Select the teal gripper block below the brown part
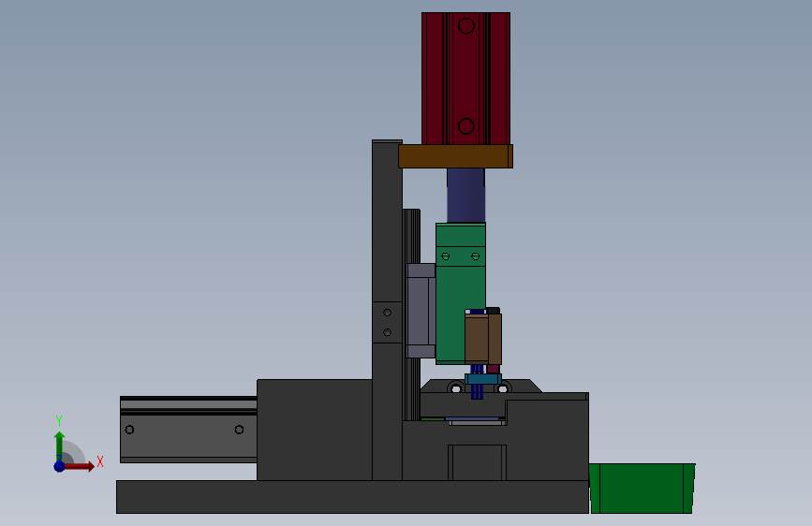 point(483,379)
